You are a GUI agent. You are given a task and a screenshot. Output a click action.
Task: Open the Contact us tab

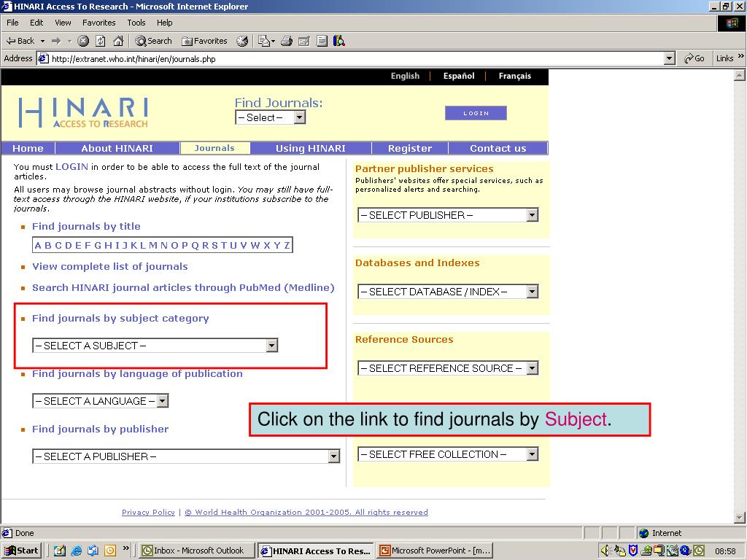point(498,148)
